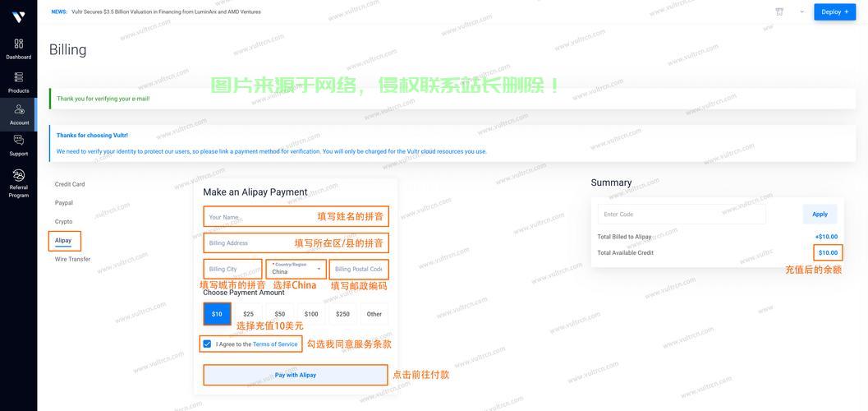Select the Paypal payment method
The image size is (868, 411).
tap(64, 203)
